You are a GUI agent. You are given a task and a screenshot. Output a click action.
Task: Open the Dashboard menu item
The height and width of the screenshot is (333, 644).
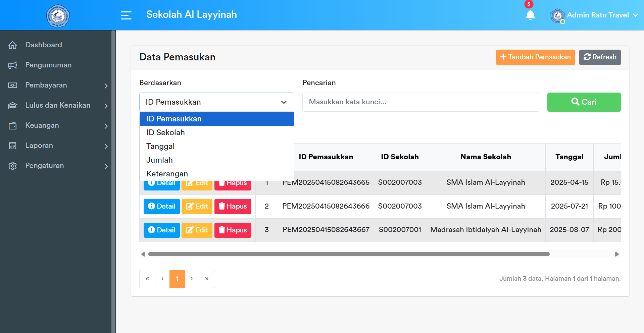coord(44,45)
